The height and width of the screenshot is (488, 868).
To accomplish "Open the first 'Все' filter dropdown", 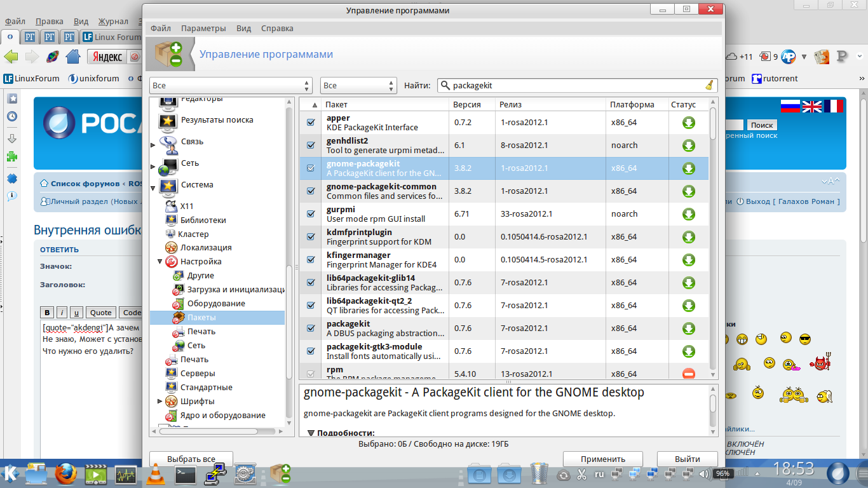I will [231, 86].
